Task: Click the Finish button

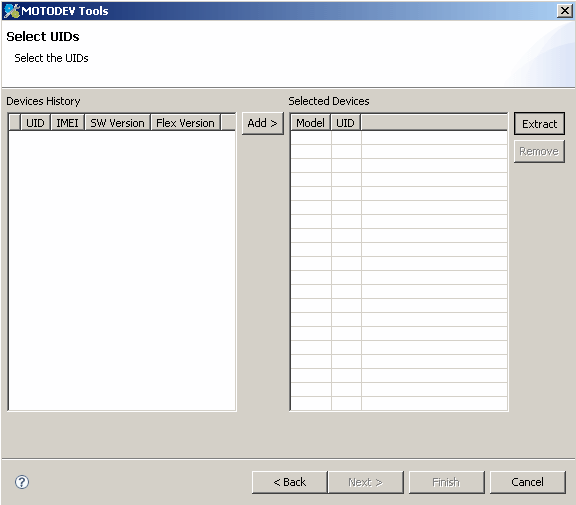Action: (x=446, y=482)
